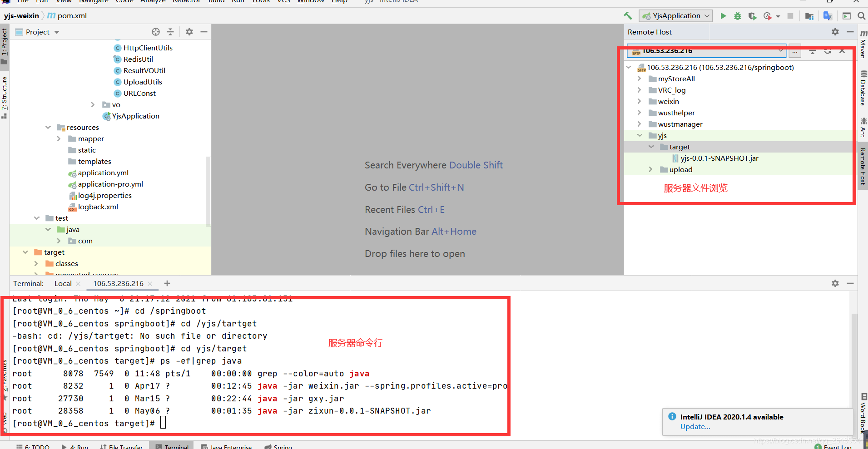Viewport: 868px width, 449px height.
Task: Click yjs-weixin breadcrumb
Action: 21,15
